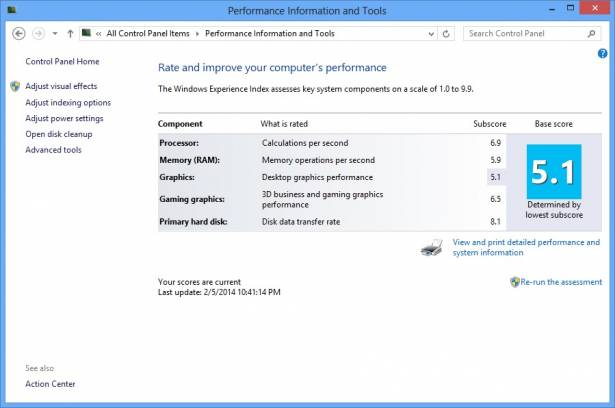Click the 'Base score' column header

click(x=553, y=124)
